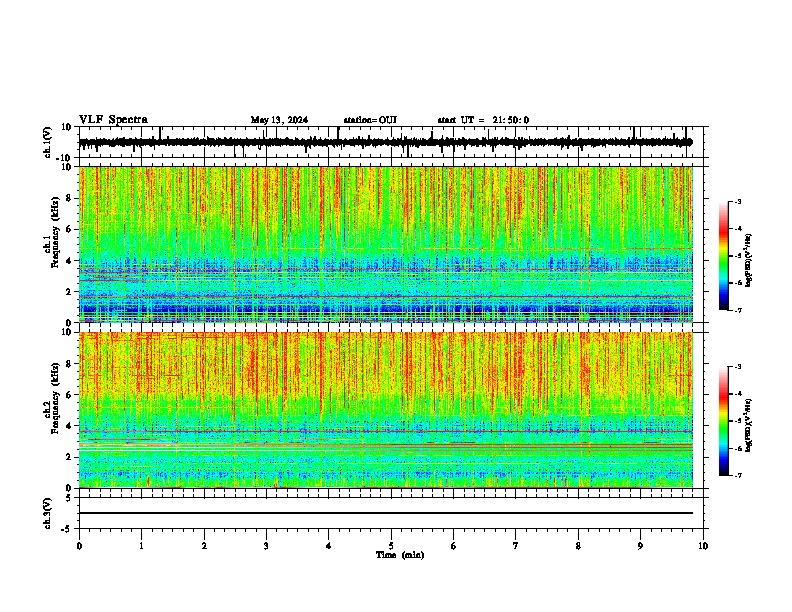Viewport: 792px width, 612px height.
Task: Click the time-axis tick label "10"
Action: coord(703,546)
